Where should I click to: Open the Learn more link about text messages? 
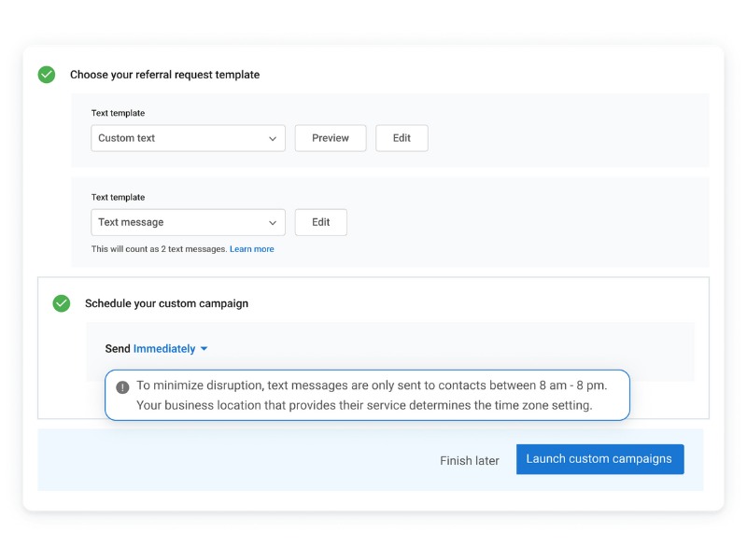[x=252, y=249]
